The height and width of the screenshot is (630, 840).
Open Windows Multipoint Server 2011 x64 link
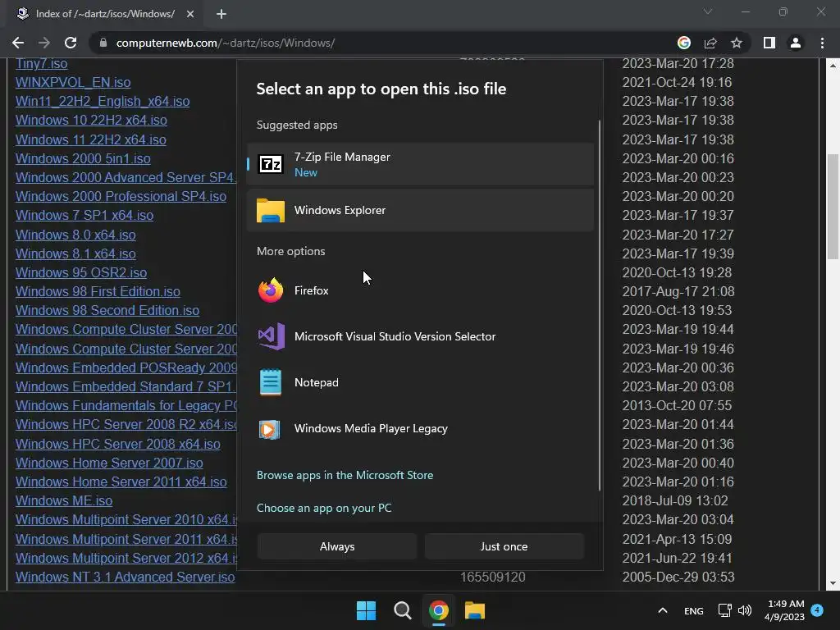point(126,539)
